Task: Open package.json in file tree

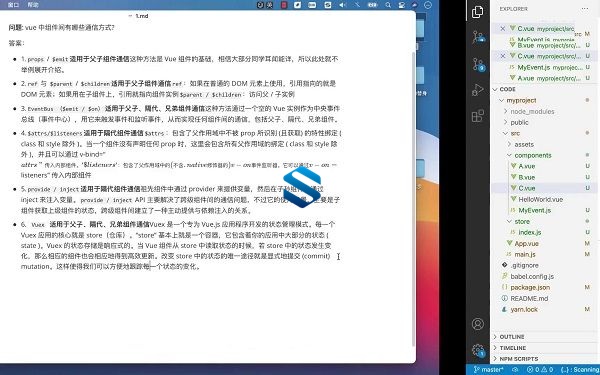Action: [x=530, y=287]
